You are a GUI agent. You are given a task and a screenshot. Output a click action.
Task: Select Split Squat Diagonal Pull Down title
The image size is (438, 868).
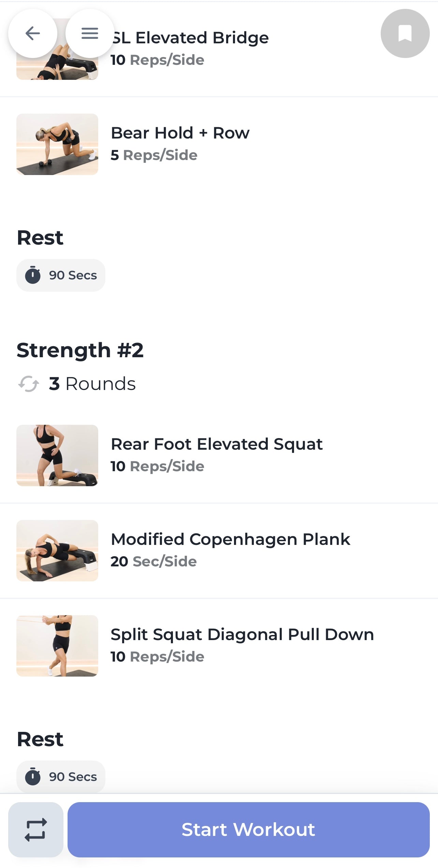tap(242, 635)
